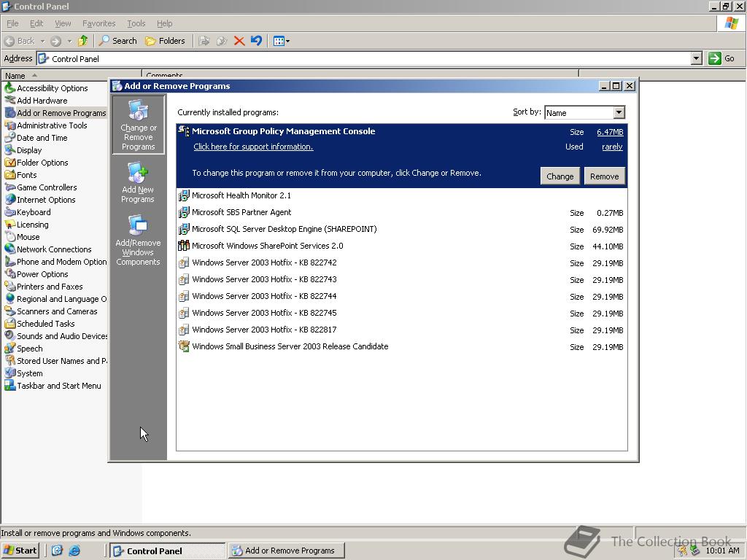The image size is (747, 560).
Task: Toggle the Folders toolbar button
Action: [x=165, y=41]
